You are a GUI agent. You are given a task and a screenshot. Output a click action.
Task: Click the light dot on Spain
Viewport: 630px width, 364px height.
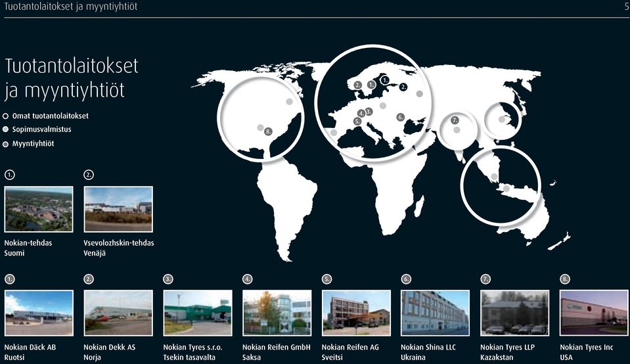[x=334, y=133]
